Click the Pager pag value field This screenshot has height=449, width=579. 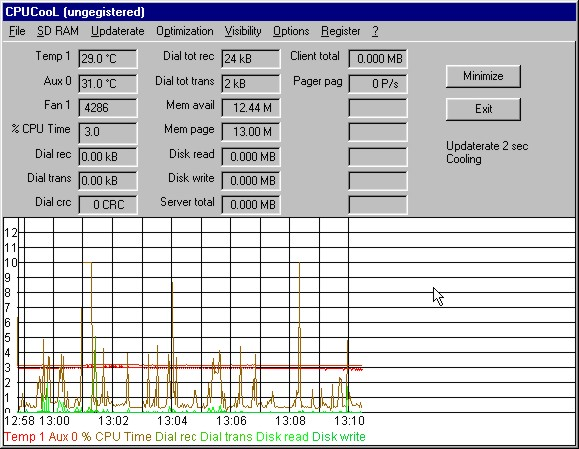[378, 83]
